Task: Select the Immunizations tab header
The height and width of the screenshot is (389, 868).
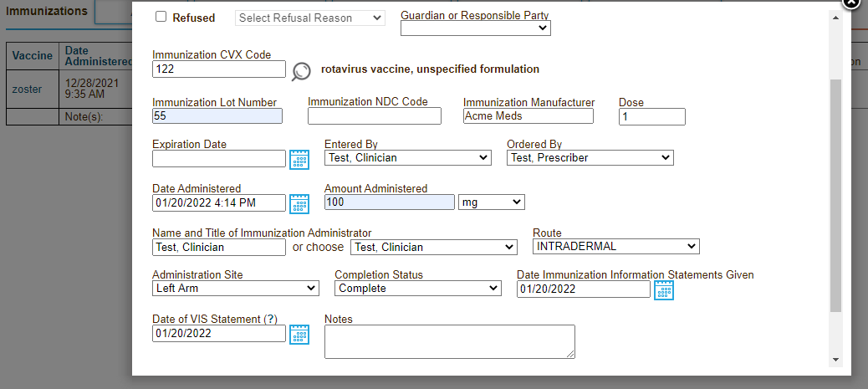Action: coord(46,12)
